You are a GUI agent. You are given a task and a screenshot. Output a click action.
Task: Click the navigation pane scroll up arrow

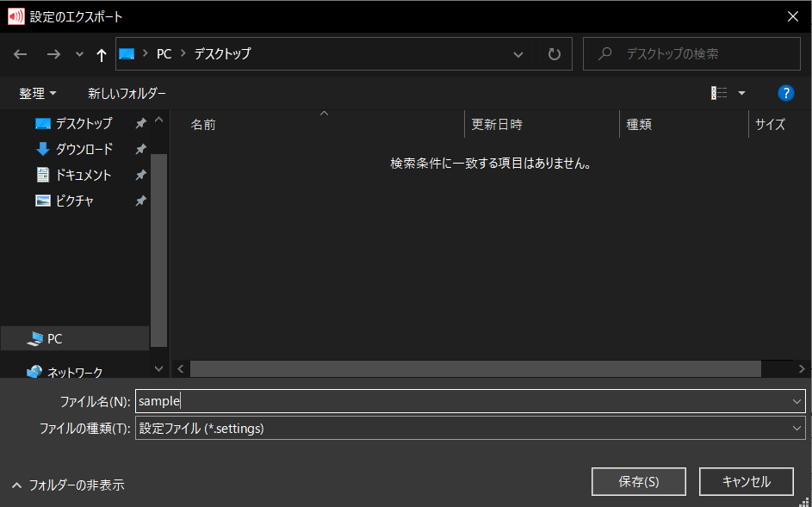[159, 120]
